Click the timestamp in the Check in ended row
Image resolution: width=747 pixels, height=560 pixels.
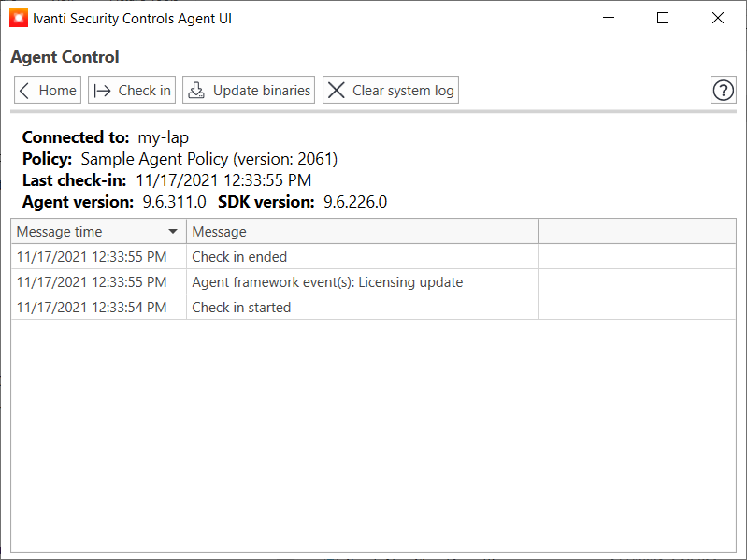click(x=92, y=257)
